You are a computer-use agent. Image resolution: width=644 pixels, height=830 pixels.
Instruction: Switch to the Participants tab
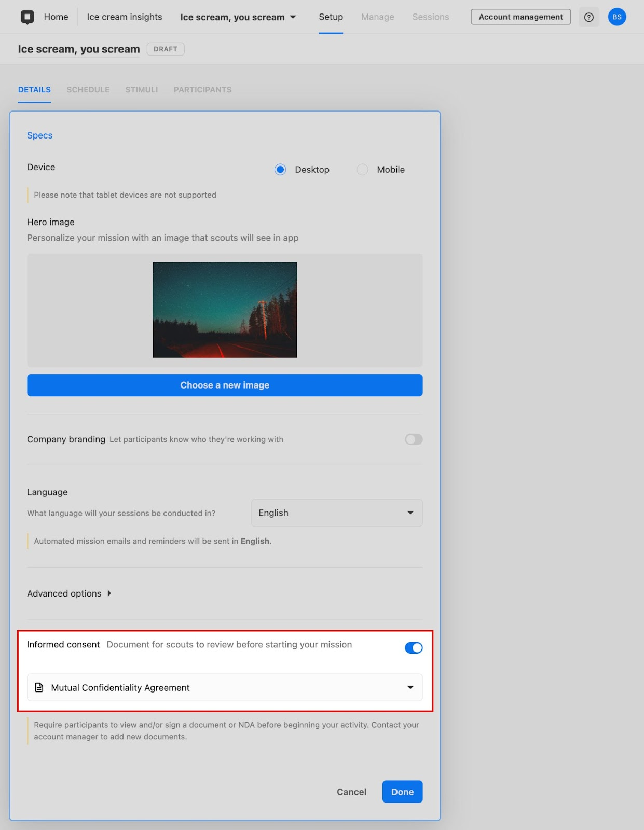202,90
